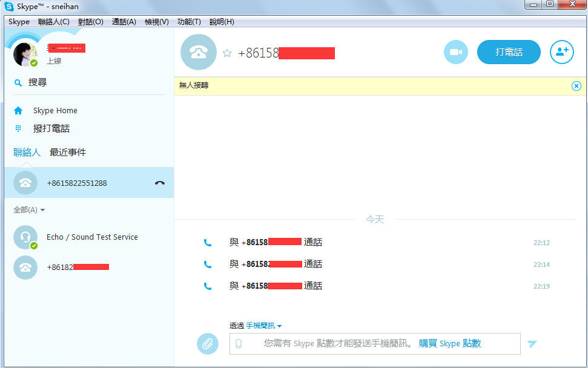The height and width of the screenshot is (368, 588).
Task: Click the +86182 contact phone avatar
Action: (25, 268)
